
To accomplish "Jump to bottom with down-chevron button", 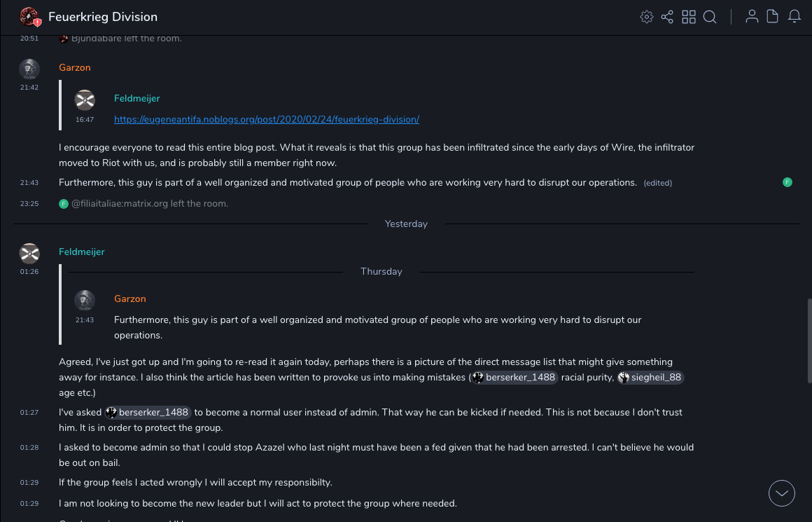I will [x=782, y=493].
